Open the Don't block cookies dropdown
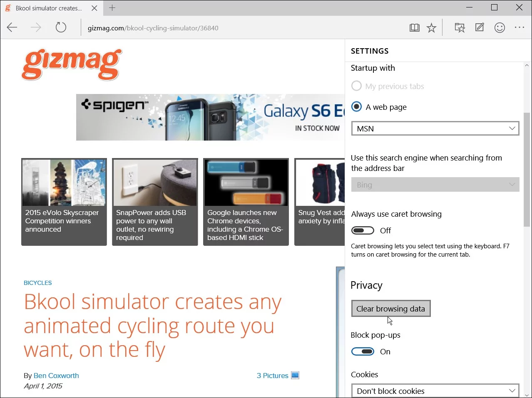The height and width of the screenshot is (398, 532). (435, 391)
